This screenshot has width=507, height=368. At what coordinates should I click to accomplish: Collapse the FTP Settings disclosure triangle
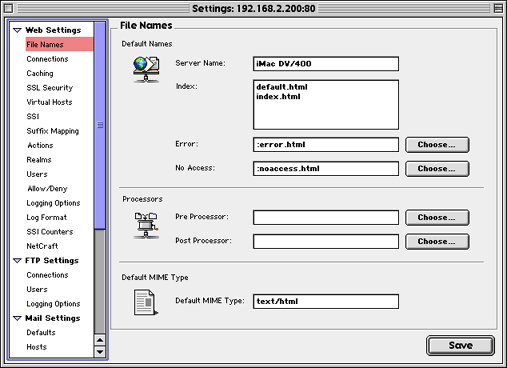[17, 261]
